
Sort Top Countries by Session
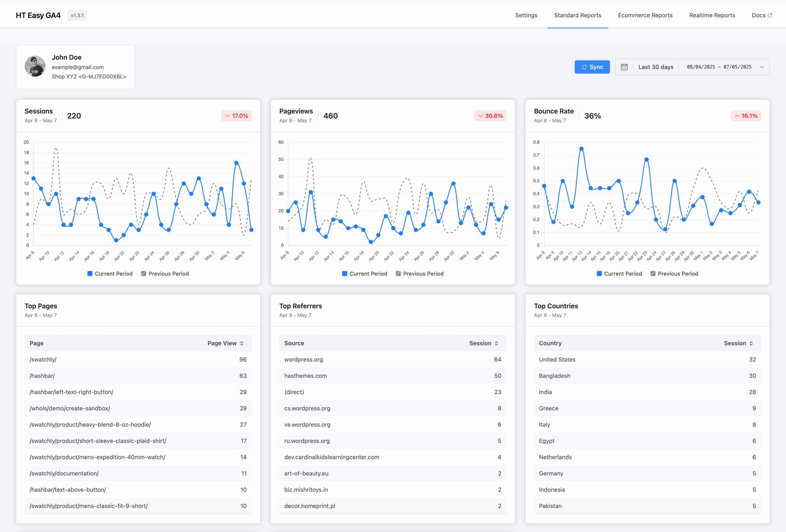751,343
